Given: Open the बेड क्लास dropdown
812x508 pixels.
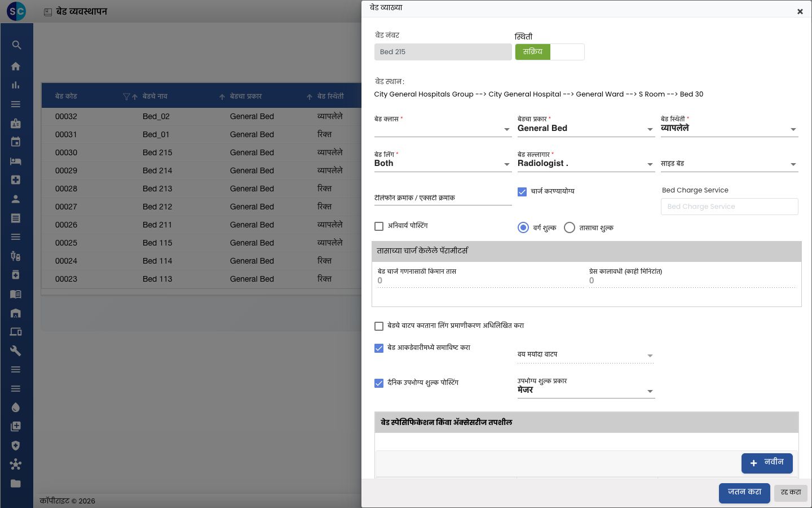Looking at the screenshot, I should coord(443,129).
